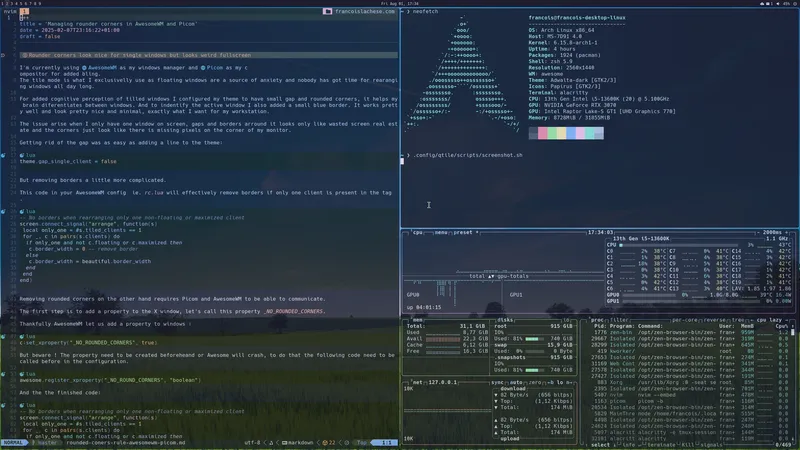Click the heading icon before 'Rounder corners look nice'
800x450 pixels.
tap(24, 55)
